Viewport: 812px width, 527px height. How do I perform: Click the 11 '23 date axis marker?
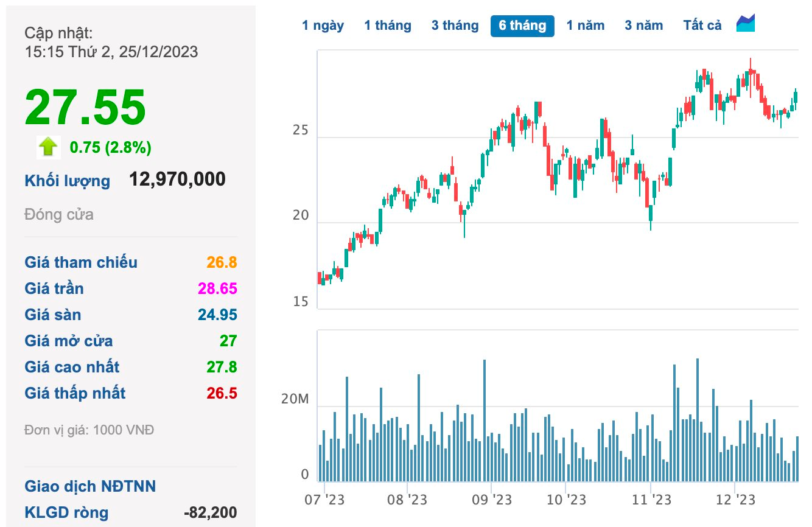[x=651, y=500]
